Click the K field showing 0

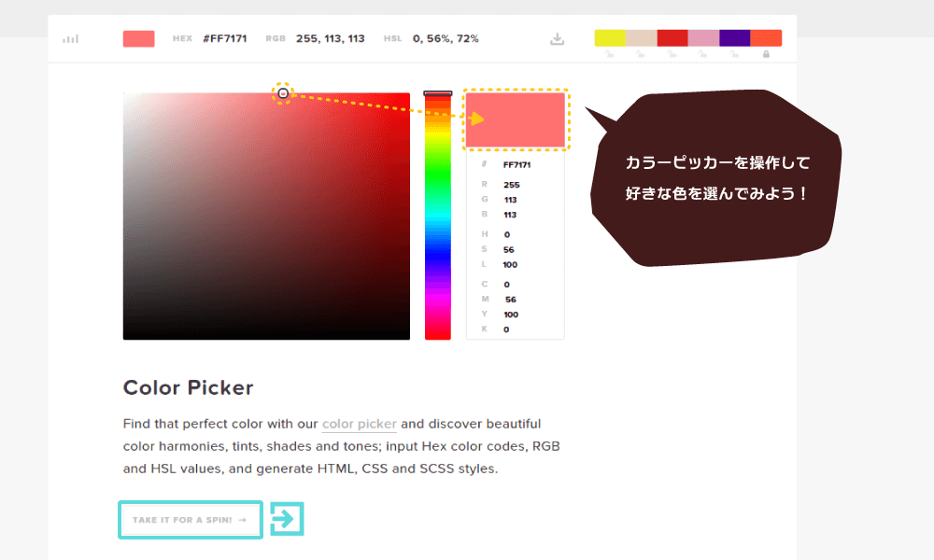coord(506,329)
